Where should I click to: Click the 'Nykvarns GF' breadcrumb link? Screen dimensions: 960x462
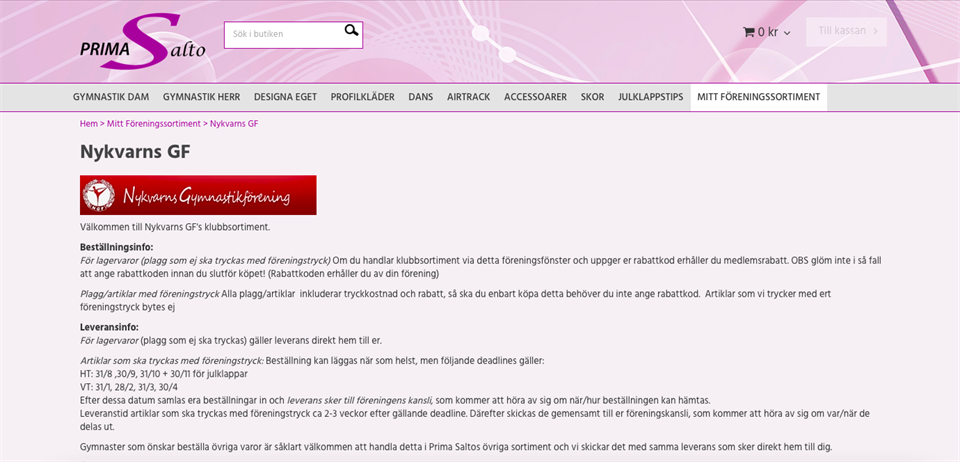(234, 124)
